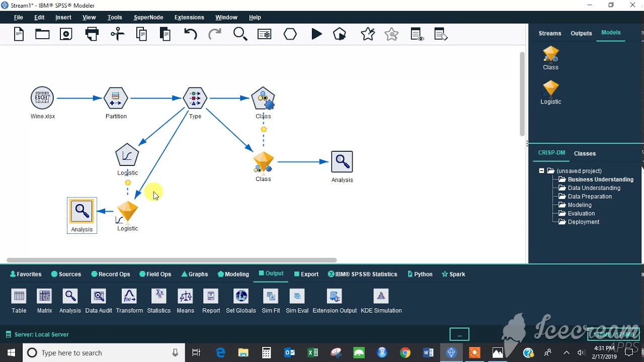
Task: Click the canvas horizontal scrollbar
Action: pyautogui.click(x=172, y=260)
